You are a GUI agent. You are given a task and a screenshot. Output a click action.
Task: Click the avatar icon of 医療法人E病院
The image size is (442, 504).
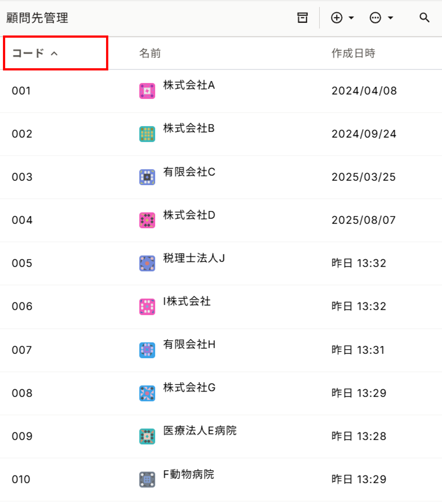point(147,436)
